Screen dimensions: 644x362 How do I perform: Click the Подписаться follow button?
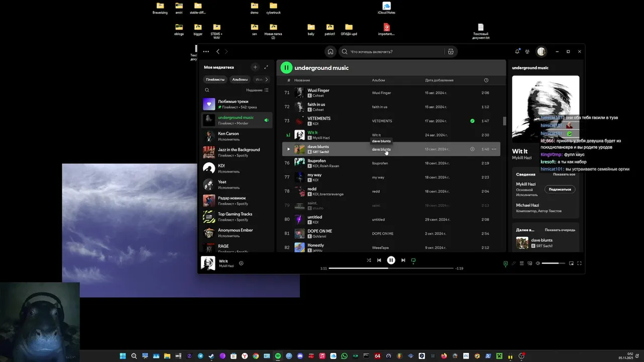tap(560, 189)
